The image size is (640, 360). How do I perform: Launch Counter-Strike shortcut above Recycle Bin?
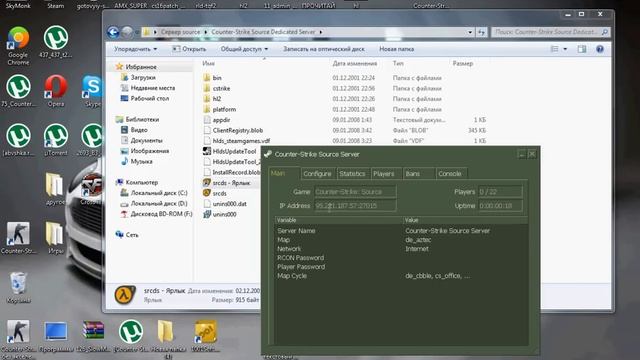tap(18, 238)
